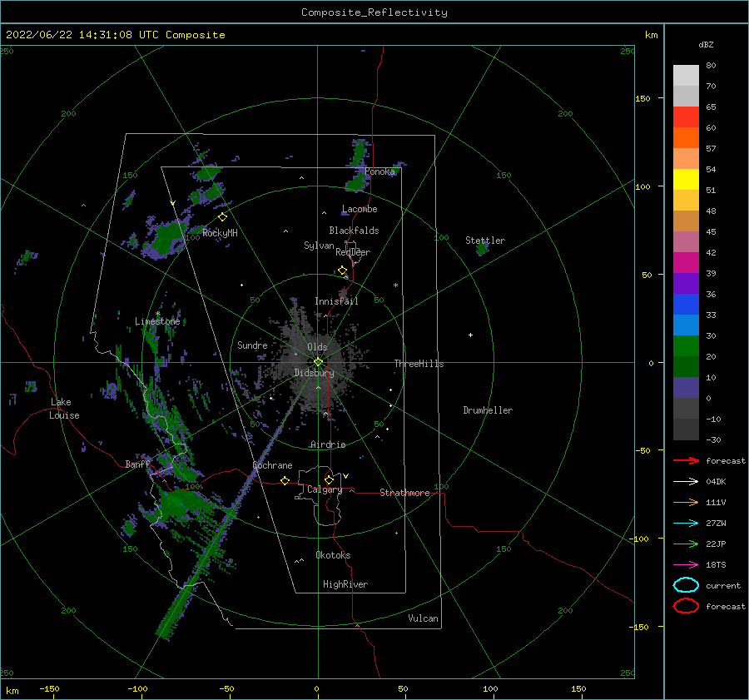Click the Vulcan label

[x=423, y=618]
